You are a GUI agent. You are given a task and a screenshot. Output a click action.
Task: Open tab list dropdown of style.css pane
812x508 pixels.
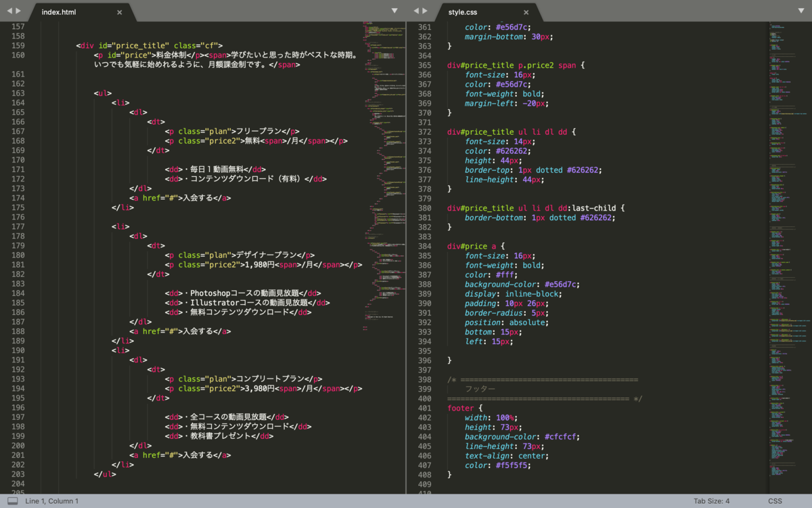pos(801,11)
